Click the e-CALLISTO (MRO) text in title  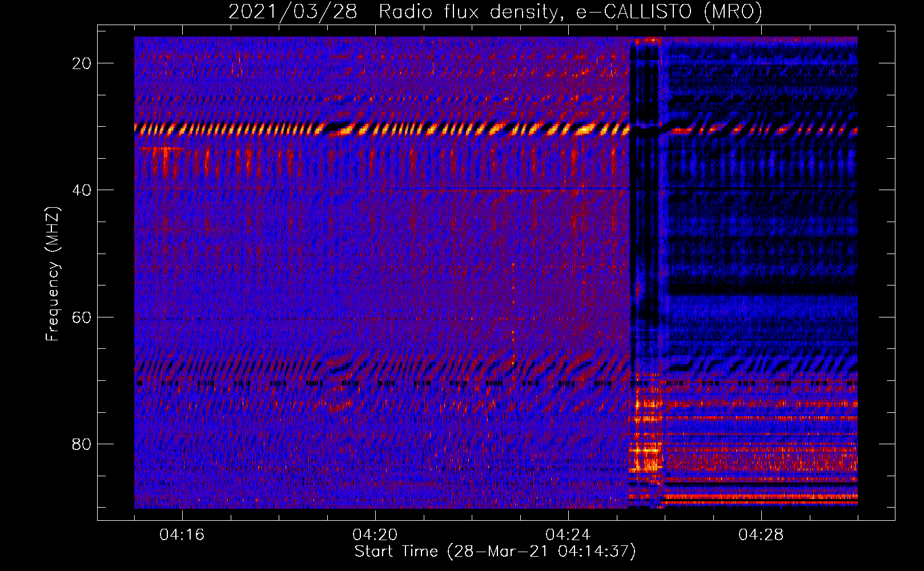(x=669, y=11)
